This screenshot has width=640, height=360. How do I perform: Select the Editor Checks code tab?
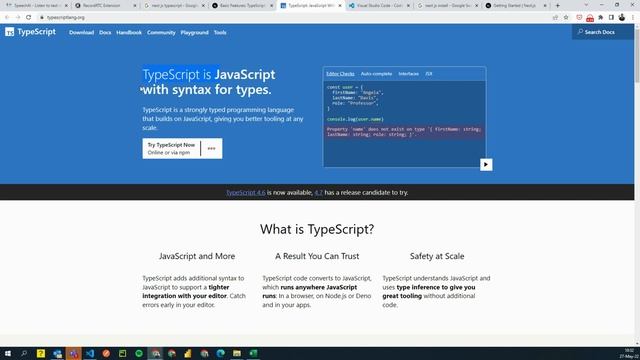tap(340, 74)
